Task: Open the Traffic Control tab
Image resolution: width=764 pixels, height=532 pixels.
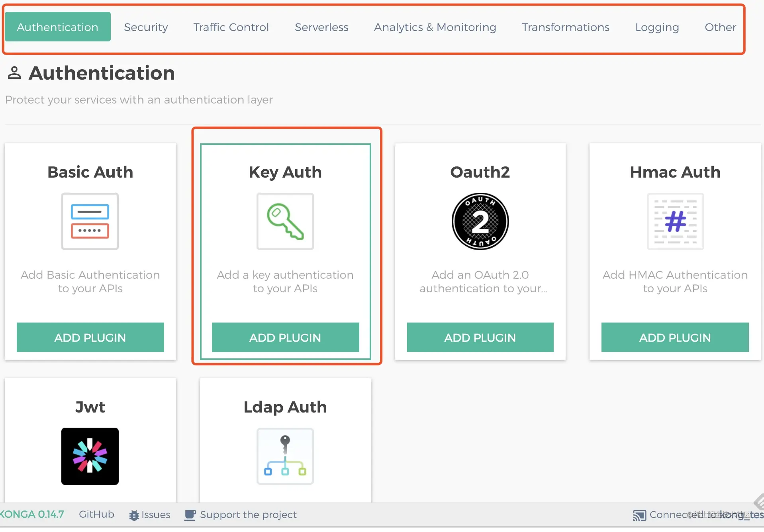Action: pos(231,27)
